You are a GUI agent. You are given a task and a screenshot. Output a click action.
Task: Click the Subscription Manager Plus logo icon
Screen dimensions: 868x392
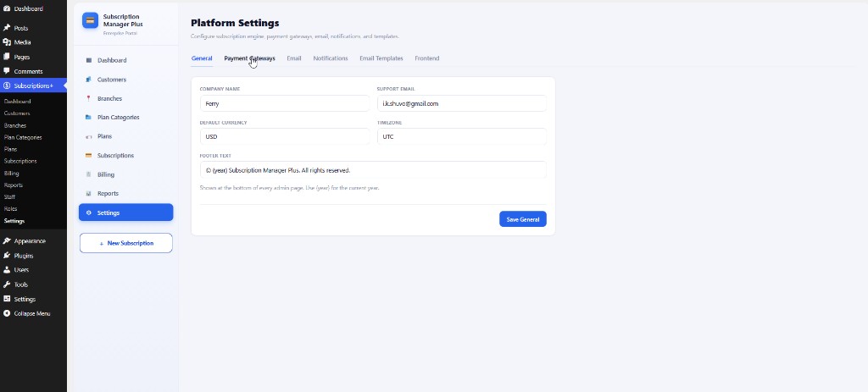pyautogui.click(x=90, y=20)
